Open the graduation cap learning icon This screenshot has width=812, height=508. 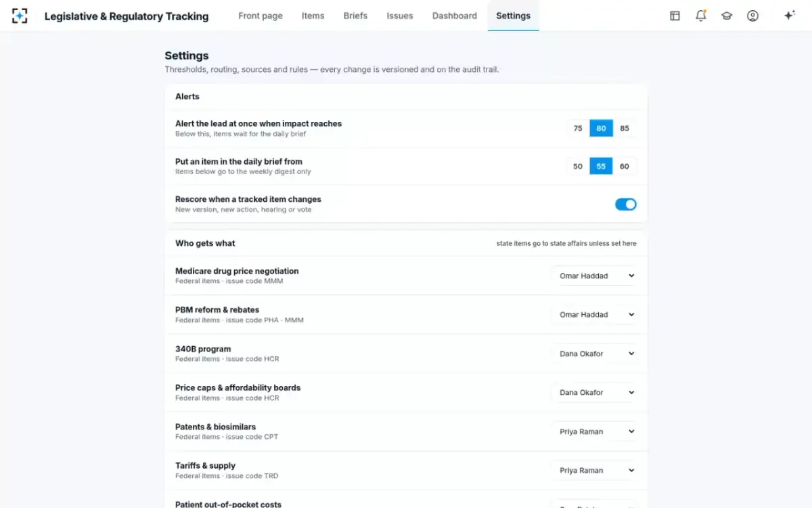tap(727, 16)
